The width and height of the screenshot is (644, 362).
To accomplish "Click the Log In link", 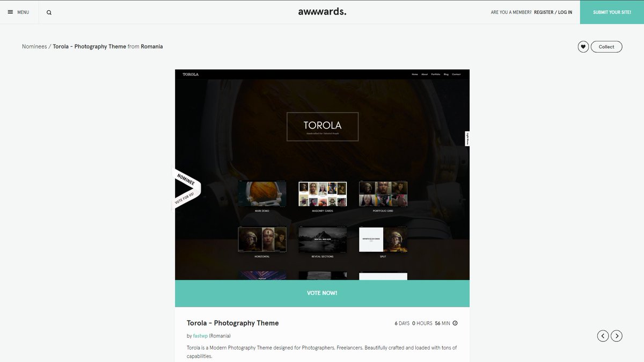I will tap(565, 12).
